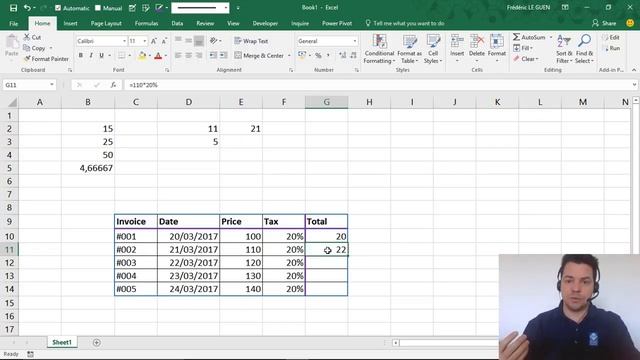
Task: Open the Data ribbon tab
Action: (x=177, y=23)
